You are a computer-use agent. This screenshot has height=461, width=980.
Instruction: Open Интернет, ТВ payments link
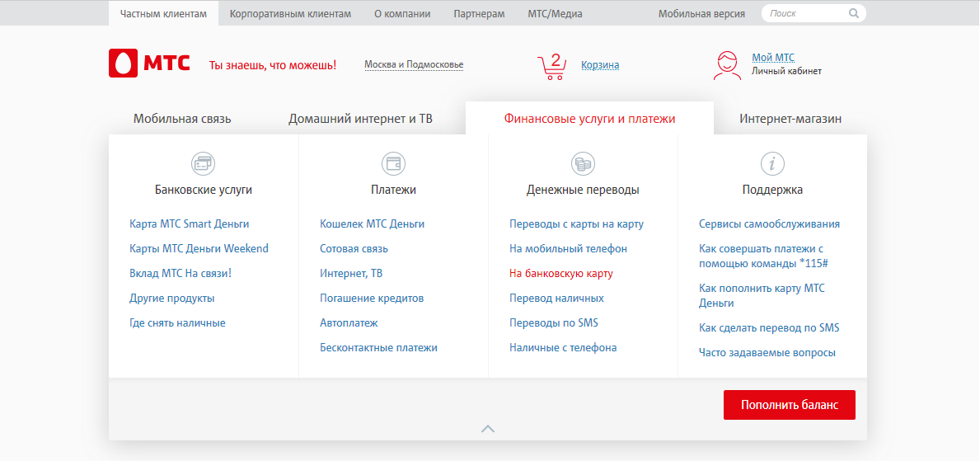[351, 273]
